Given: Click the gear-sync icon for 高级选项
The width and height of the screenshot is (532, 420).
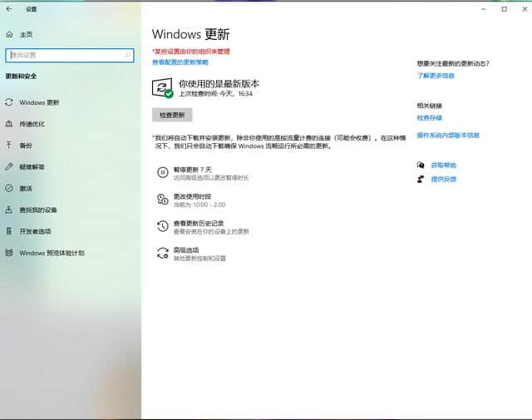Looking at the screenshot, I should [x=163, y=253].
